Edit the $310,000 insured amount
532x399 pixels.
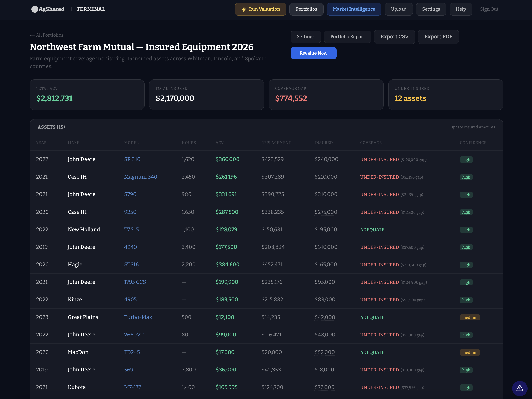(326, 194)
